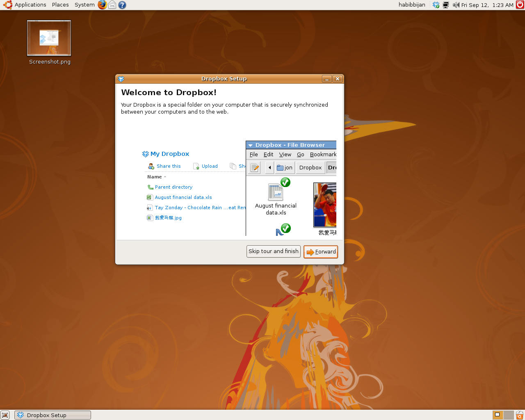Viewport: 525px width, 420px height.
Task: Close the Dropbox Setup window
Action: [x=338, y=79]
